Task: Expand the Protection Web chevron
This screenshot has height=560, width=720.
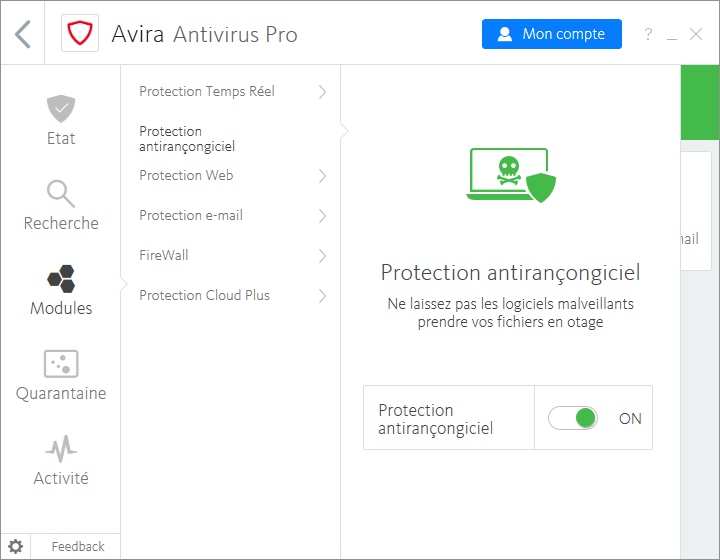Action: pos(322,176)
